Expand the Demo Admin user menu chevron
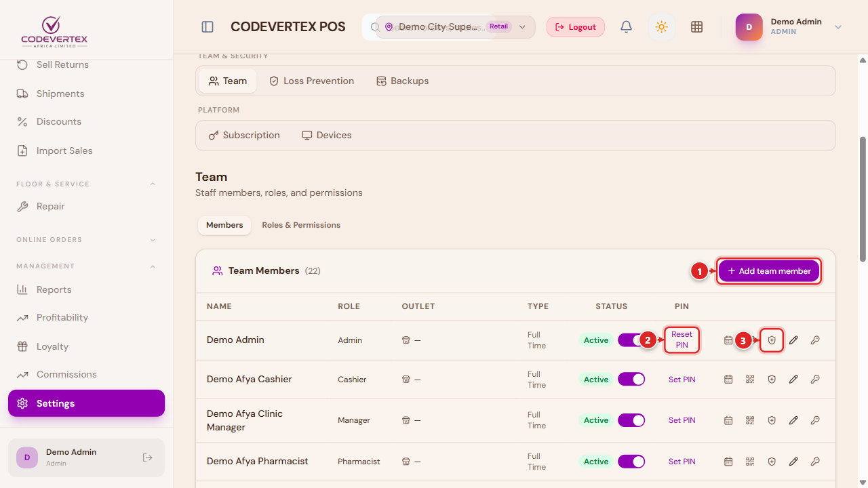Image resolution: width=868 pixels, height=488 pixels. coord(838,27)
